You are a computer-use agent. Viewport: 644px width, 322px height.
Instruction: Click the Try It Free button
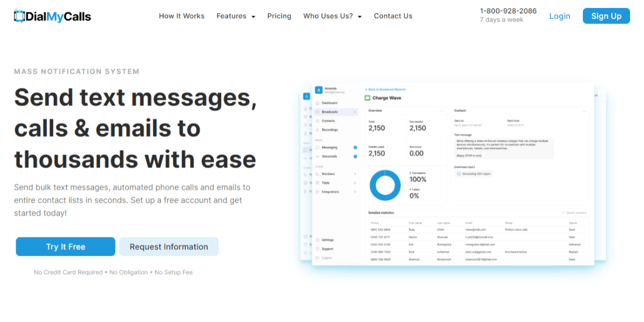click(x=65, y=247)
